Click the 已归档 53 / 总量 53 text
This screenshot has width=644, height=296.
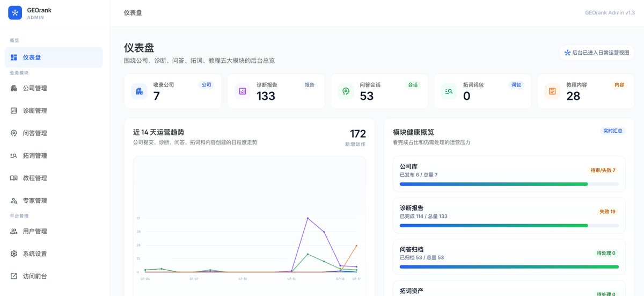pos(422,258)
